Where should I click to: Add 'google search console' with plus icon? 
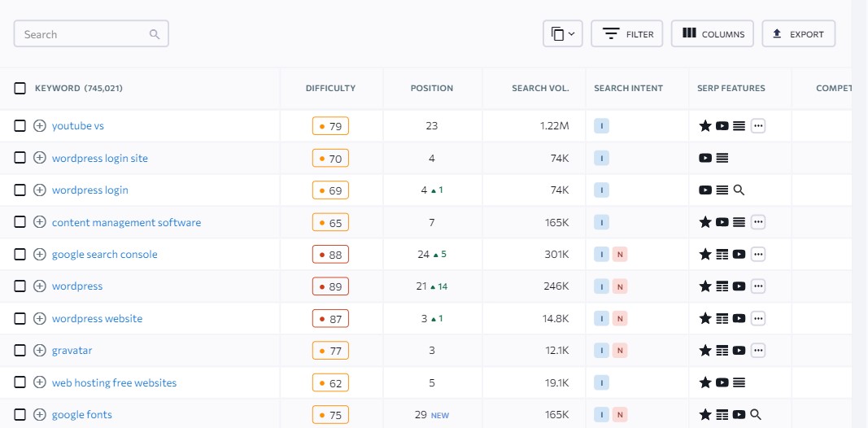pos(39,254)
